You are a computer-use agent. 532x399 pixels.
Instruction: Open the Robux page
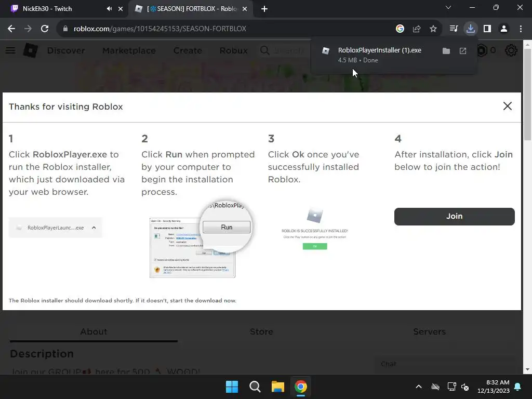tap(233, 50)
